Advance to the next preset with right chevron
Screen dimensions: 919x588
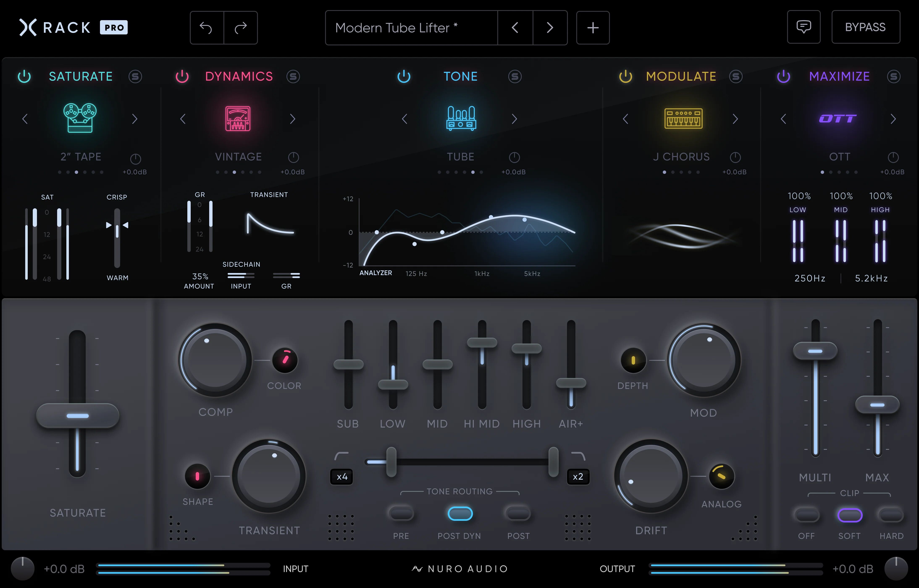550,28
